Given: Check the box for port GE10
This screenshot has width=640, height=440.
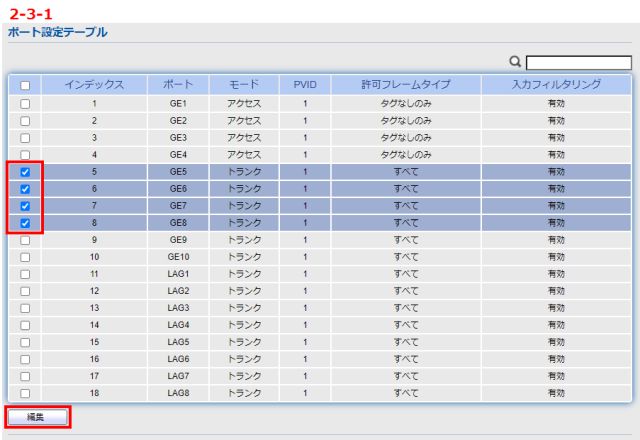Looking at the screenshot, I should (x=25, y=257).
